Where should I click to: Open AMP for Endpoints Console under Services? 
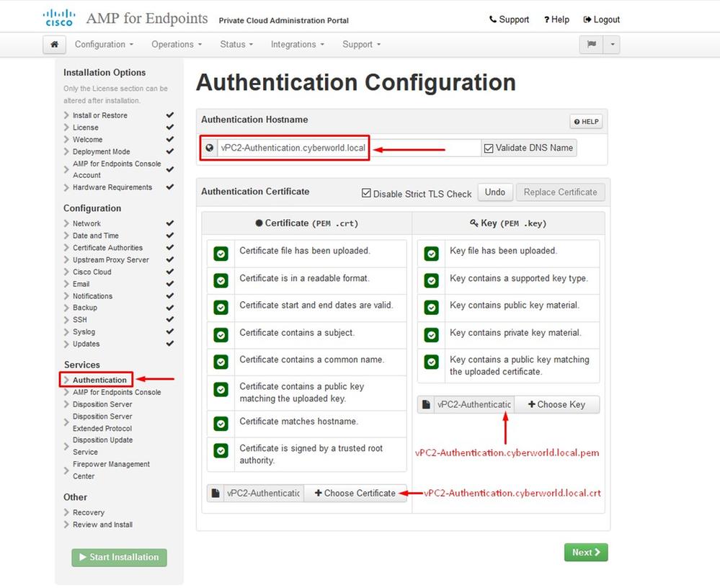117,393
